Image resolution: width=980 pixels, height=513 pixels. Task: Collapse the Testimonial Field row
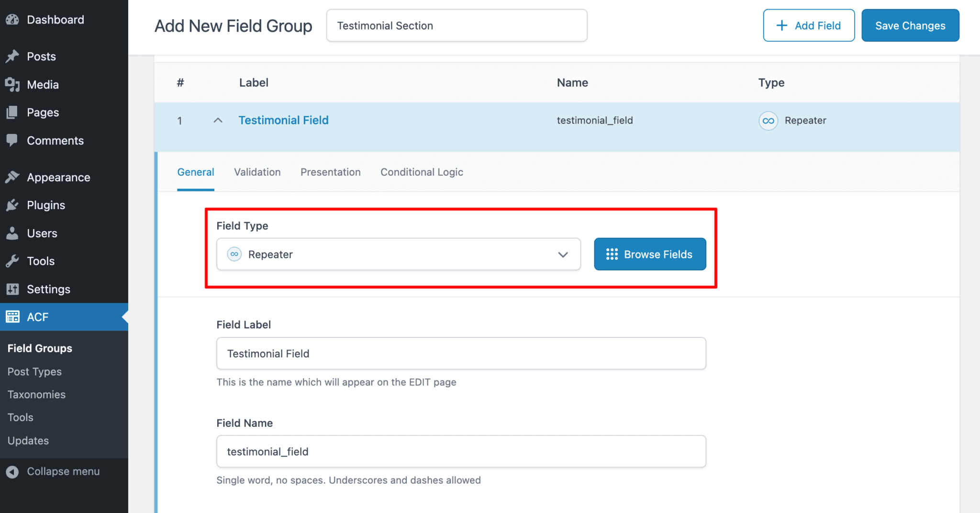218,120
